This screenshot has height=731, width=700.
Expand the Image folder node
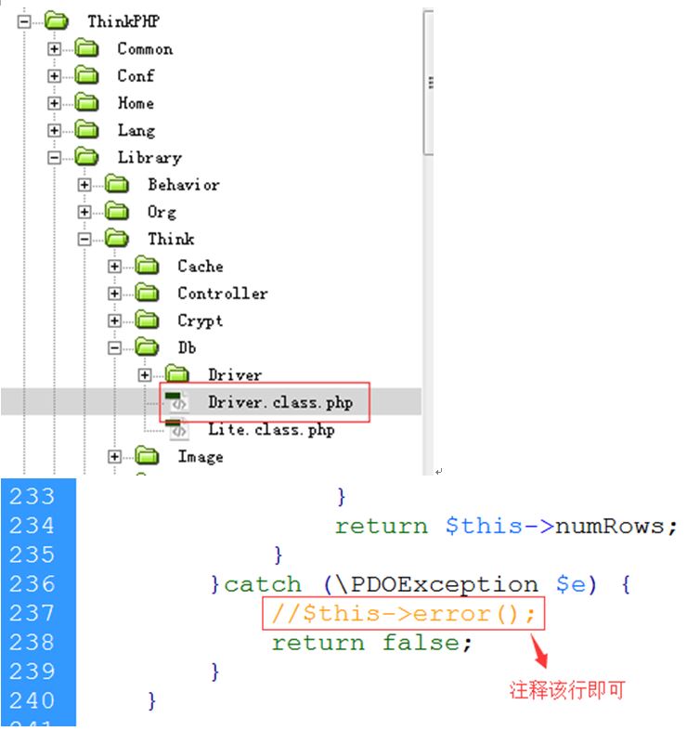click(x=114, y=456)
